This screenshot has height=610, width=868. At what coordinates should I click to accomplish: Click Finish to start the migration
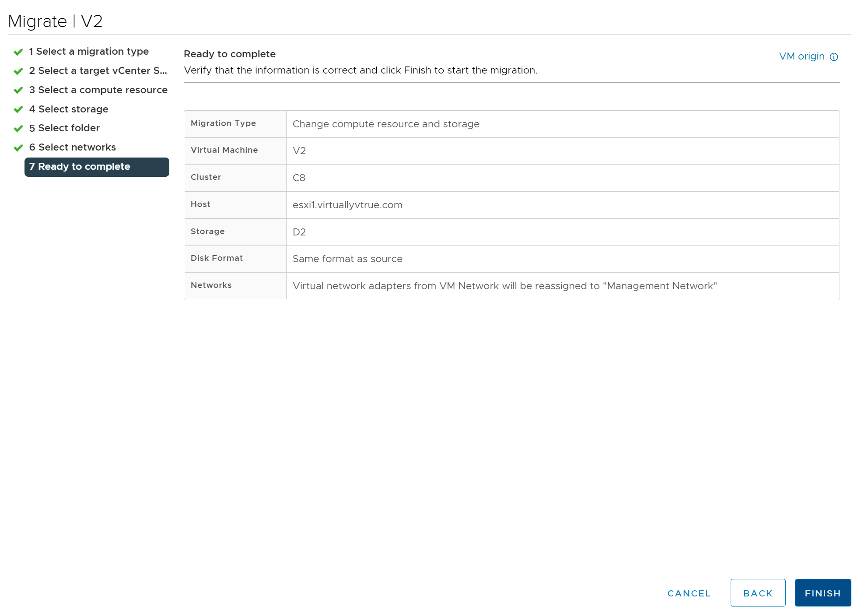pos(822,592)
